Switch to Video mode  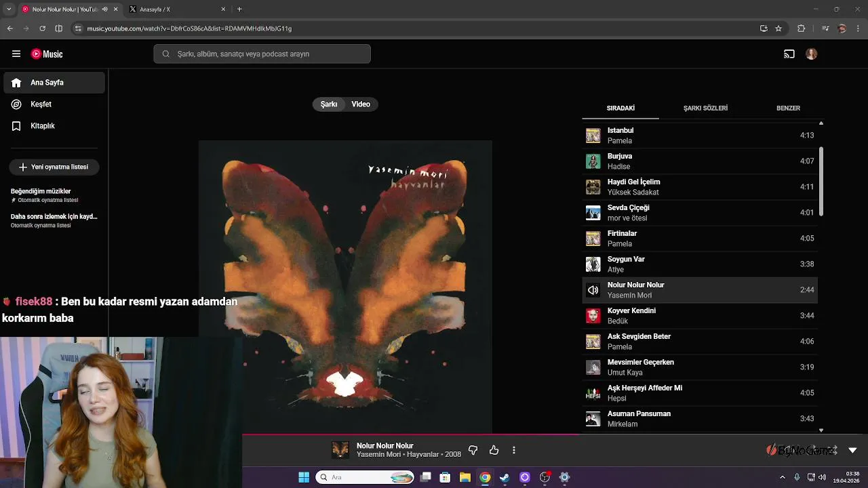[361, 104]
